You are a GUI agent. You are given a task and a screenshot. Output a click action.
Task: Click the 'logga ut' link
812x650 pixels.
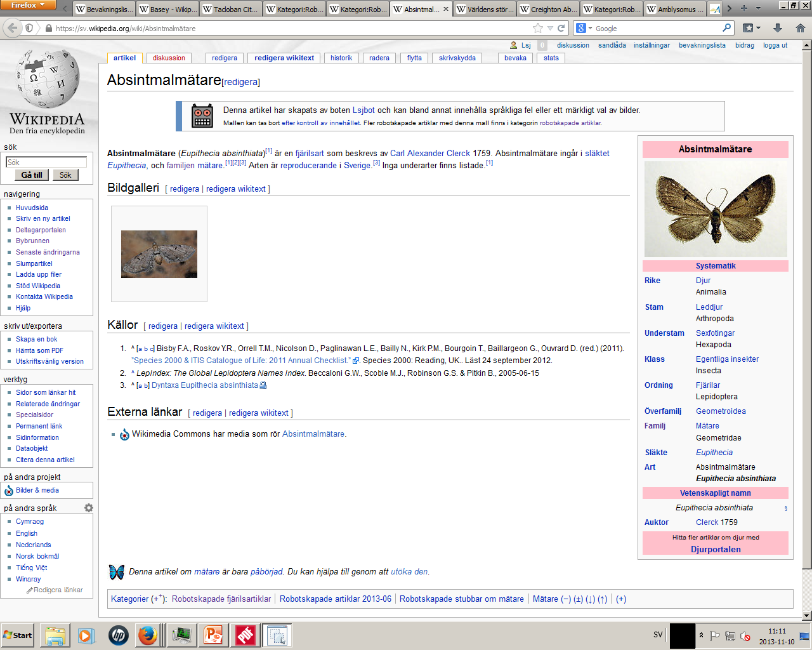pos(775,45)
